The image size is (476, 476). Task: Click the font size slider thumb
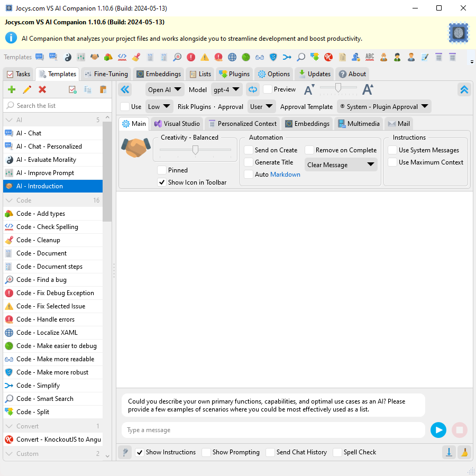[338, 87]
